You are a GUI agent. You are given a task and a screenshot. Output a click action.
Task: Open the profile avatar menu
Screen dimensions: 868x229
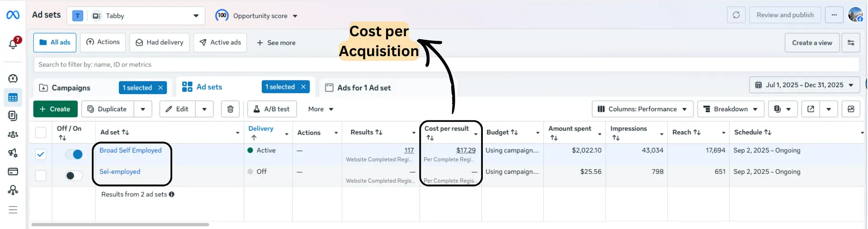click(x=855, y=14)
